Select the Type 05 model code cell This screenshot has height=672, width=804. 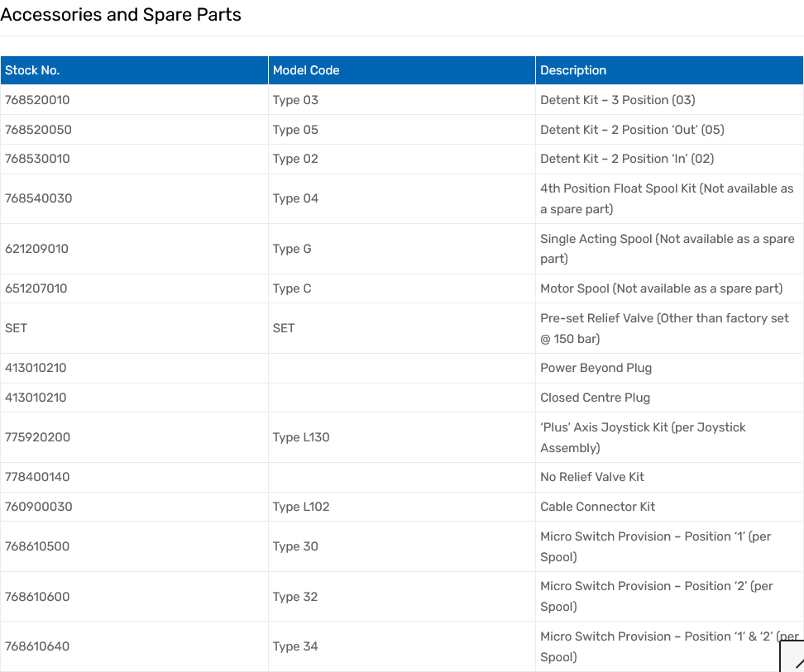295,130
